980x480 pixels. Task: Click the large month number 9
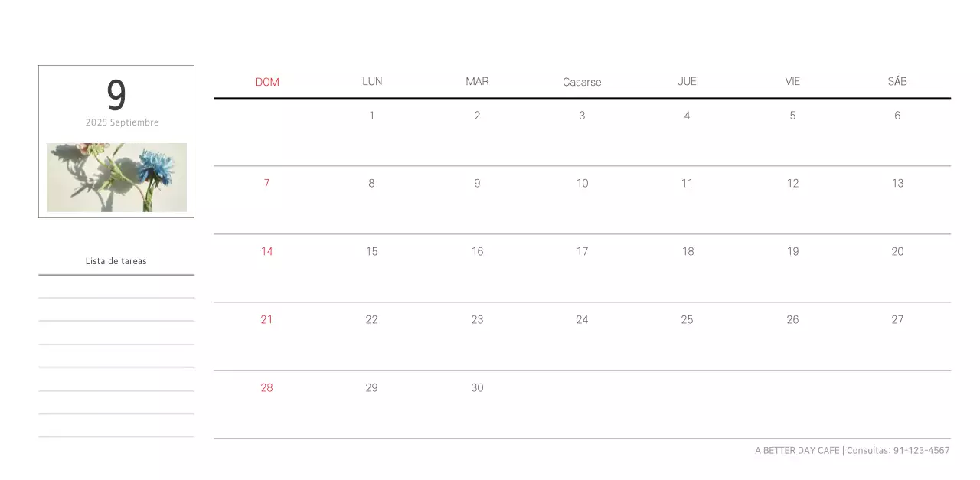(x=116, y=96)
